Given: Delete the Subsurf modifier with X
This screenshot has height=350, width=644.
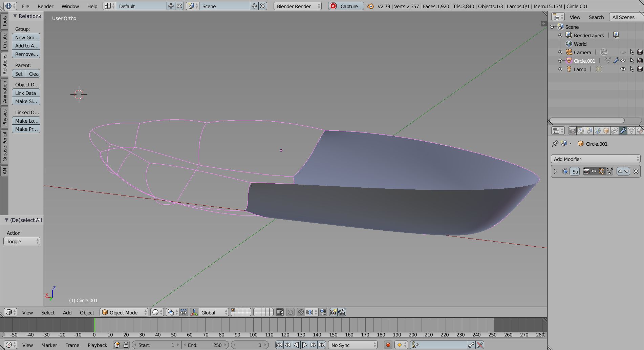Looking at the screenshot, I should (636, 171).
